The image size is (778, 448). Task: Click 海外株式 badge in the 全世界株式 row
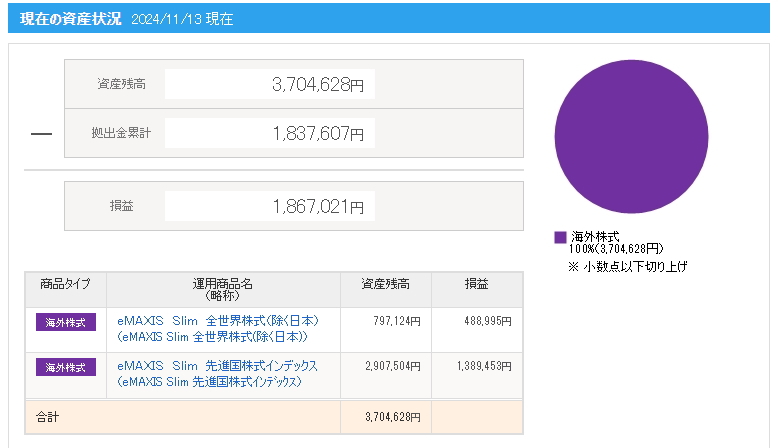coord(66,322)
